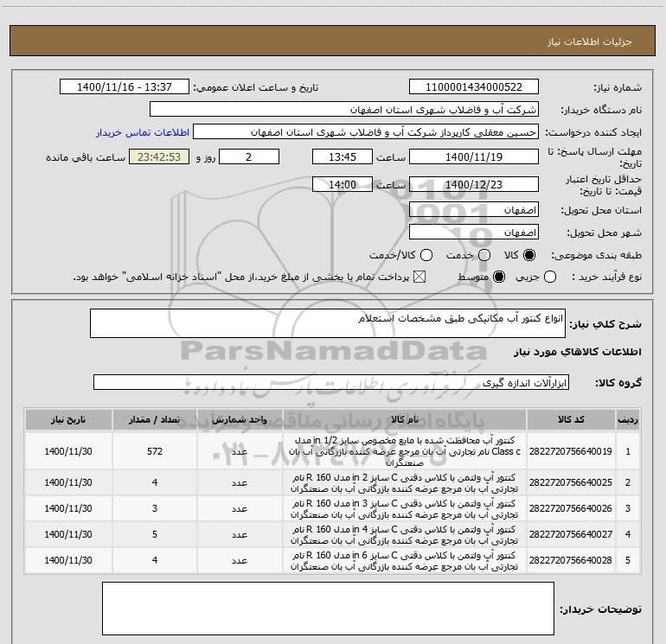Click the 4 in Woltman meter name
Image resolution: width=666 pixels, height=644 pixels.
[405, 535]
